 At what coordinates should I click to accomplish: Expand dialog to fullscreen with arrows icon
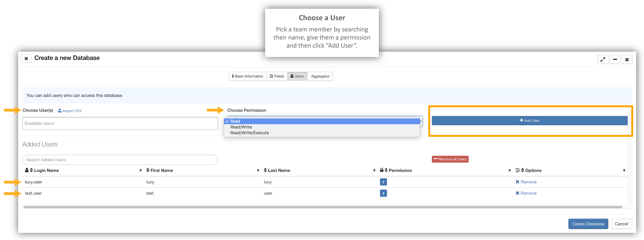[x=603, y=59]
